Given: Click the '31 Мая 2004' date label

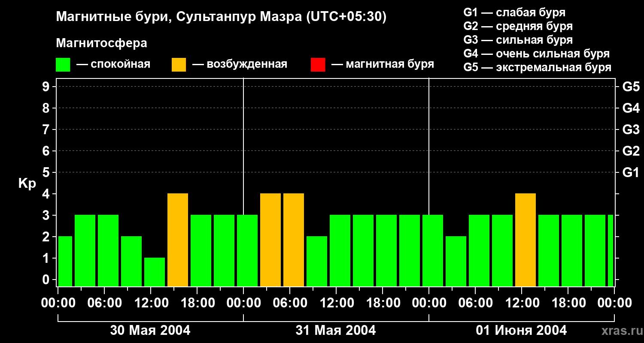Looking at the screenshot, I should pos(336,331).
